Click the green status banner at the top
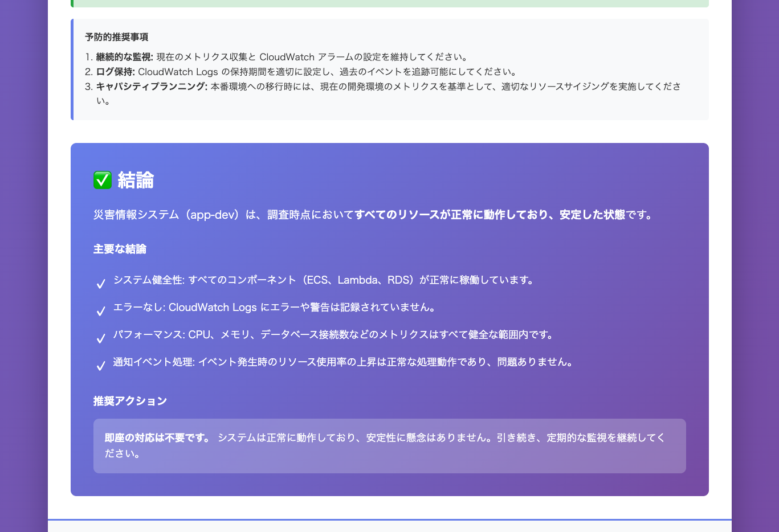Screen dimensions: 779x532 [389, 3]
